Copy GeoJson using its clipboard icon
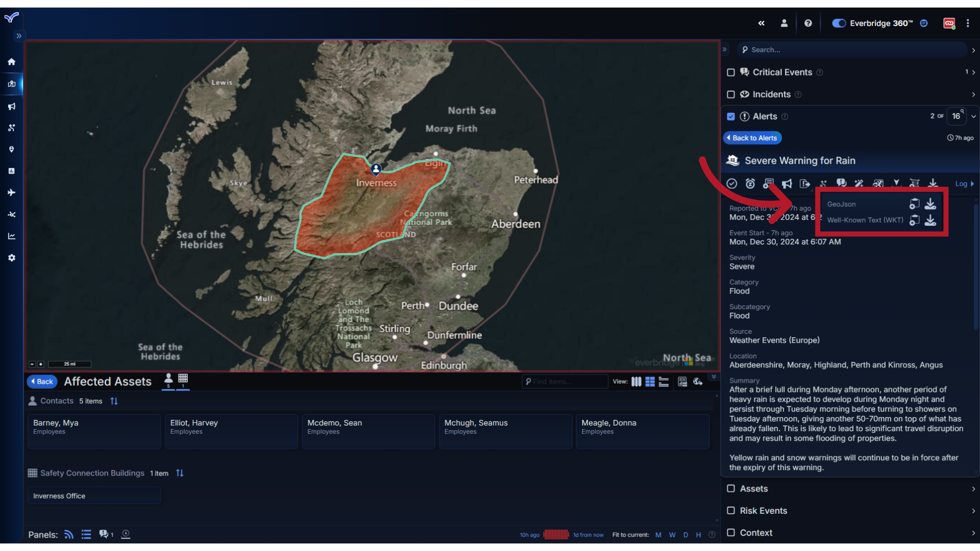Viewport: 980px width, 551px height. point(915,204)
